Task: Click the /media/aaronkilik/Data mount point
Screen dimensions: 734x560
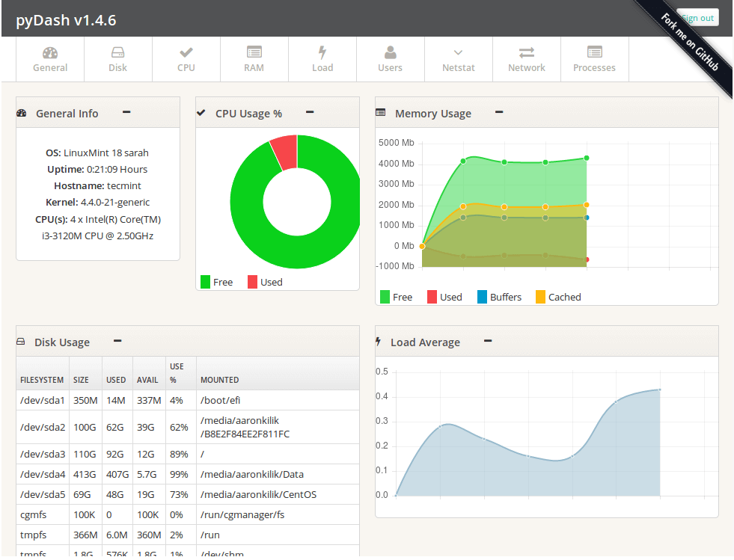Action: pos(252,474)
